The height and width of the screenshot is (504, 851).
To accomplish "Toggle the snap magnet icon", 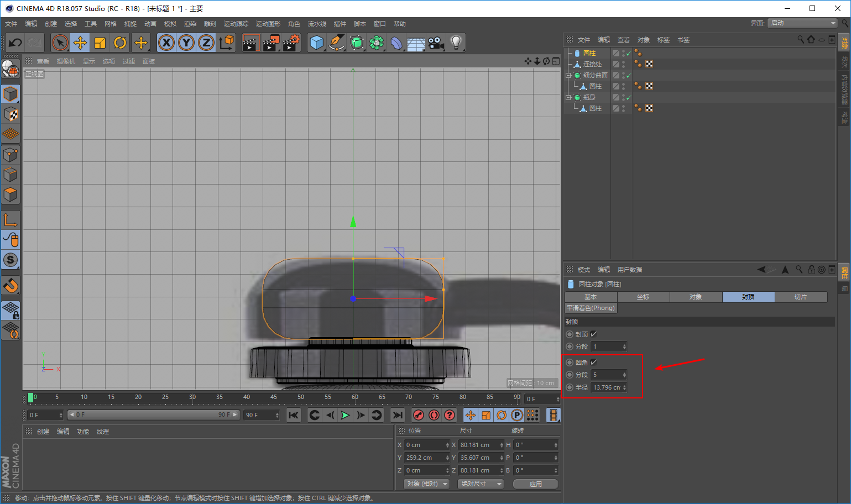I will (11, 285).
